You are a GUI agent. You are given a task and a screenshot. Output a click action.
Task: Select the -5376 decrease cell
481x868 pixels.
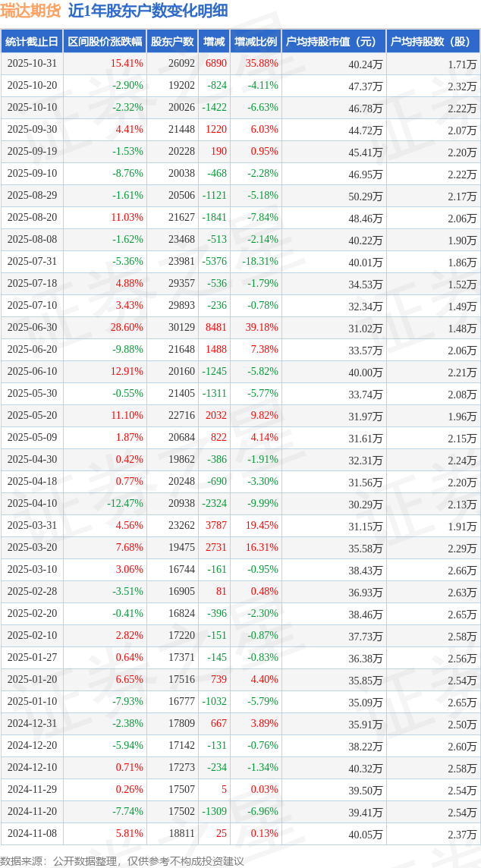(215, 262)
